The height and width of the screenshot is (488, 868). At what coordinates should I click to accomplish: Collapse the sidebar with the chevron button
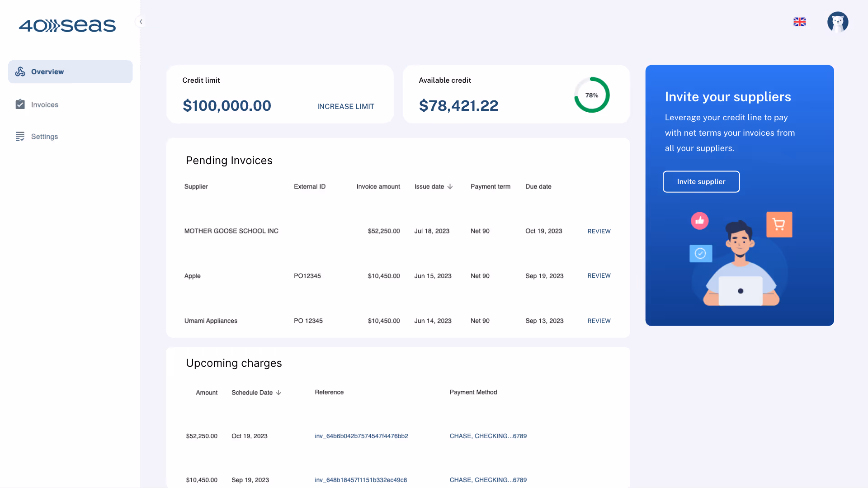point(141,21)
